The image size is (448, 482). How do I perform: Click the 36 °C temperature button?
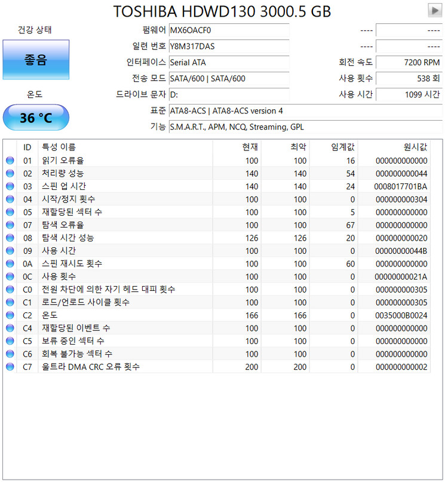pyautogui.click(x=36, y=118)
